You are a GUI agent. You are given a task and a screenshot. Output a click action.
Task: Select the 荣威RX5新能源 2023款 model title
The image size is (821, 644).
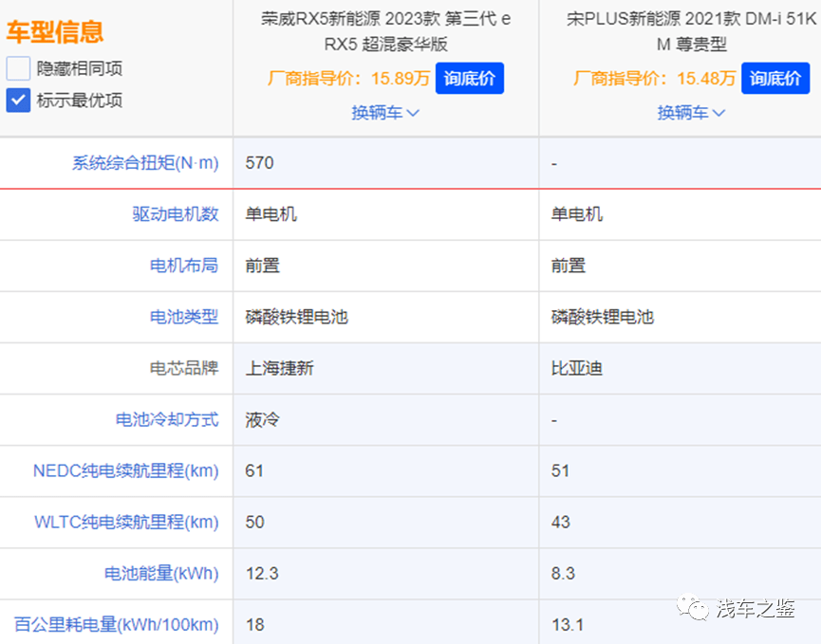[x=386, y=31]
